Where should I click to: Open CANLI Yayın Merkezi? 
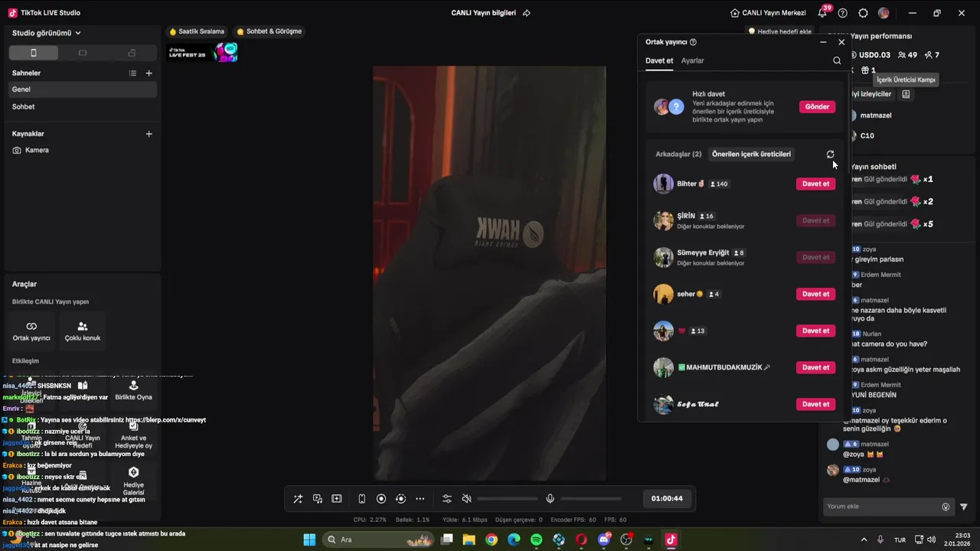click(x=768, y=13)
